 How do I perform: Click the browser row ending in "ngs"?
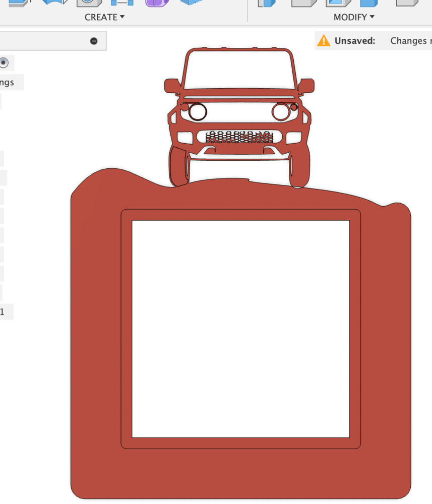tap(8, 82)
